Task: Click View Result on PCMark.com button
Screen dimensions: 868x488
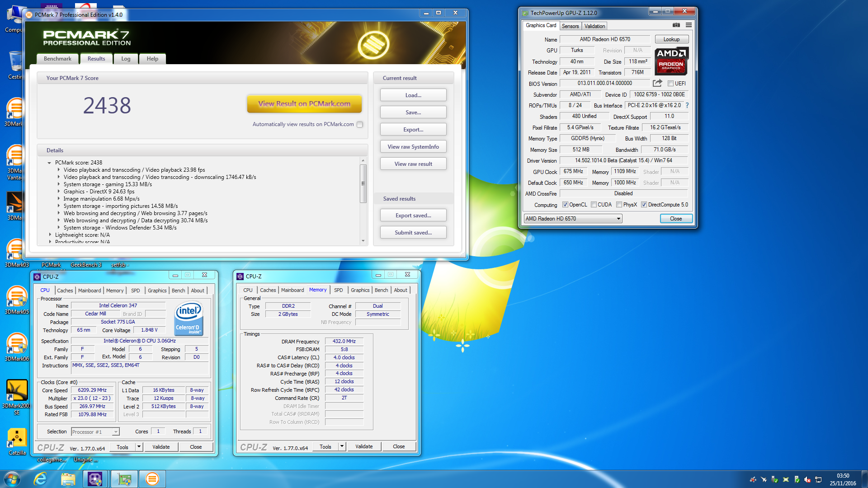Action: [304, 103]
